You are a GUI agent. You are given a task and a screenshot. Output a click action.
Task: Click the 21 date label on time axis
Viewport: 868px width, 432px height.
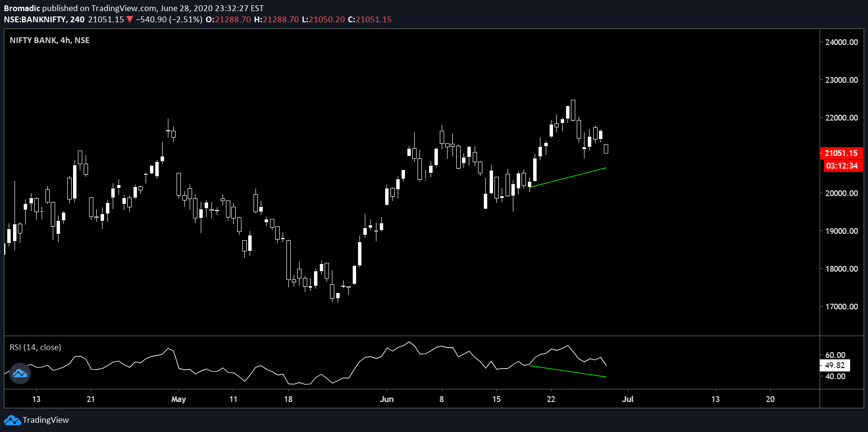click(x=91, y=399)
